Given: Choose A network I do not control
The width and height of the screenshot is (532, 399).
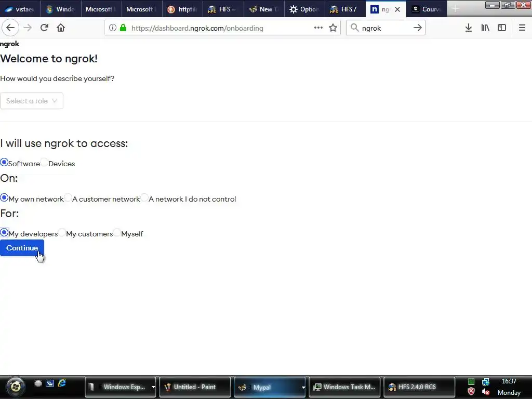Looking at the screenshot, I should pos(144,197).
